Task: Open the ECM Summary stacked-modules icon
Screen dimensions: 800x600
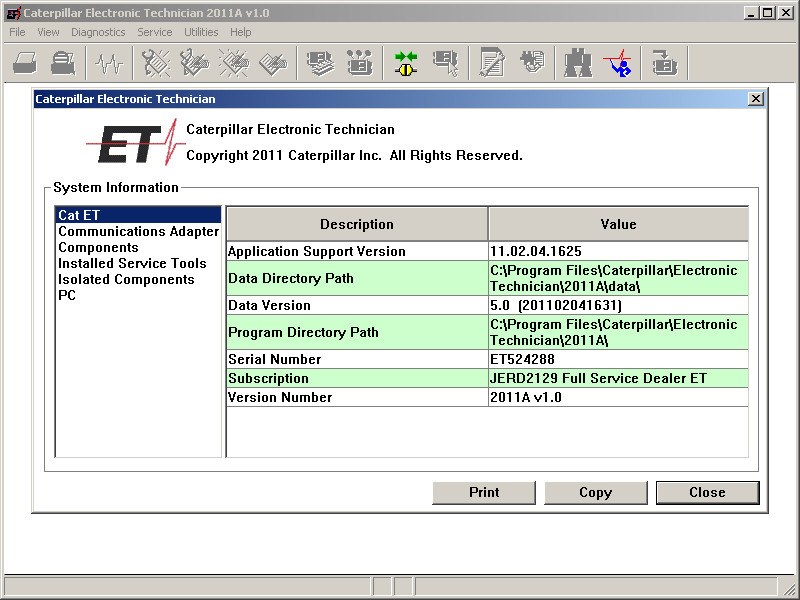Action: [320, 63]
